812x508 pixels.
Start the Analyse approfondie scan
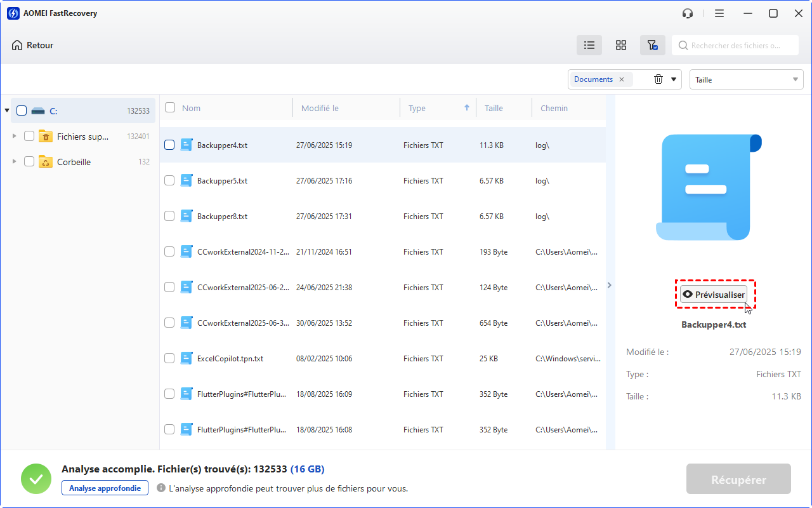click(105, 488)
